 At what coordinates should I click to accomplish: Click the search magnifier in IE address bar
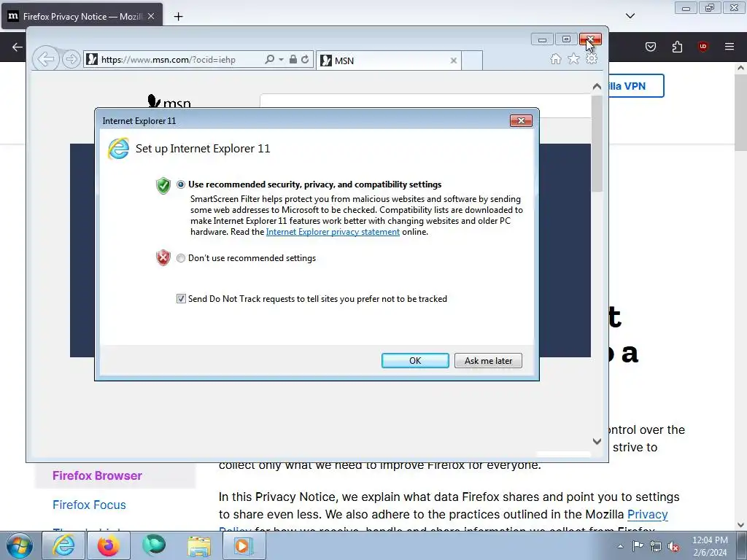tap(269, 60)
